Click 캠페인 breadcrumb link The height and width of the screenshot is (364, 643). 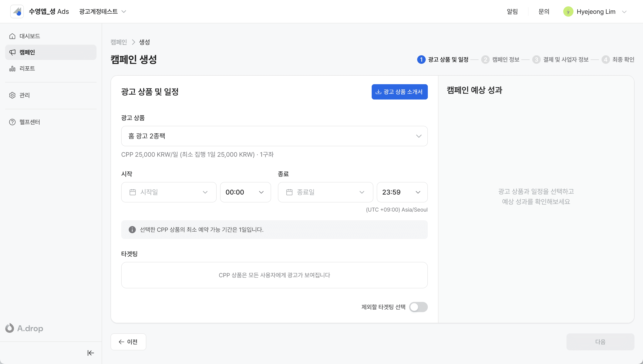pyautogui.click(x=119, y=42)
